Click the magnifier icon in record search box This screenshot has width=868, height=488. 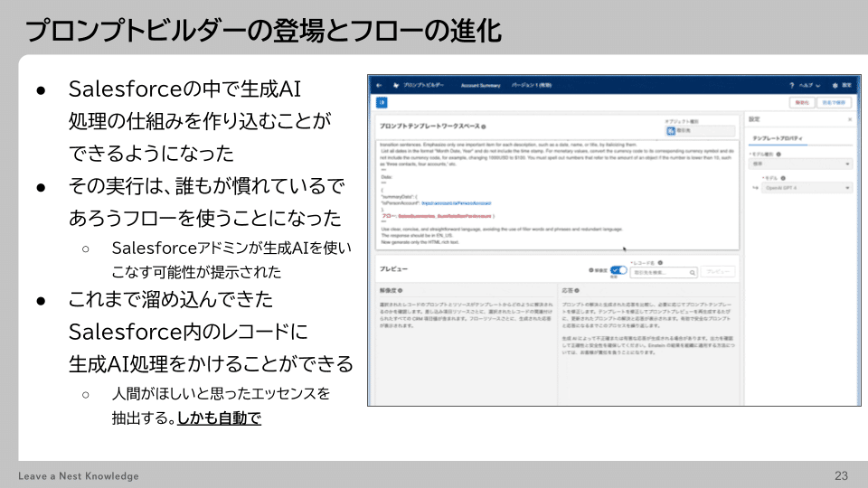tap(692, 273)
